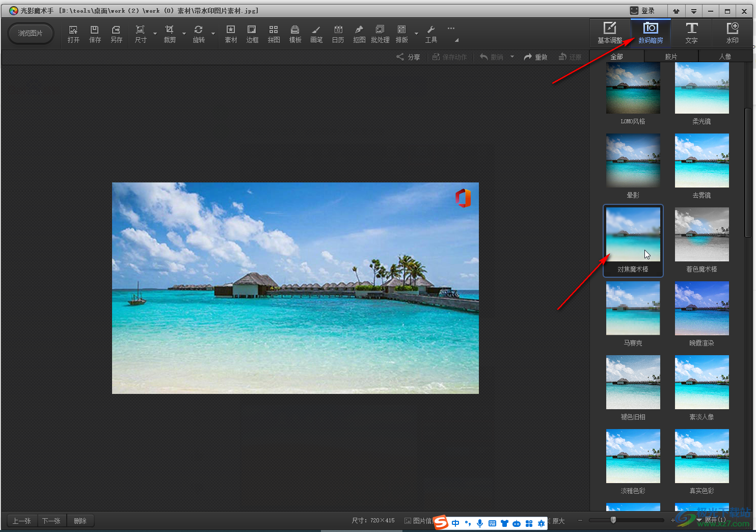Open the 素材 materials tool

coord(231,34)
